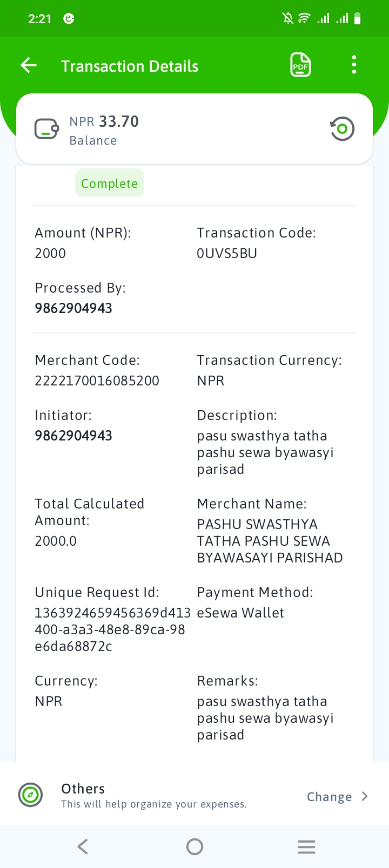The image size is (389, 868).
Task: Select the Merchant Code value
Action: point(97,381)
